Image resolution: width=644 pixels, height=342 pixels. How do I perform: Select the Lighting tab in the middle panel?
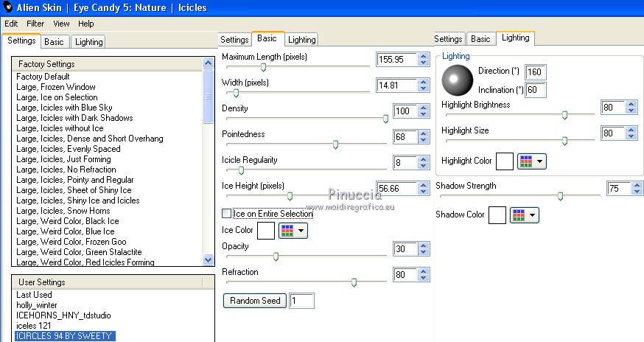tap(302, 40)
